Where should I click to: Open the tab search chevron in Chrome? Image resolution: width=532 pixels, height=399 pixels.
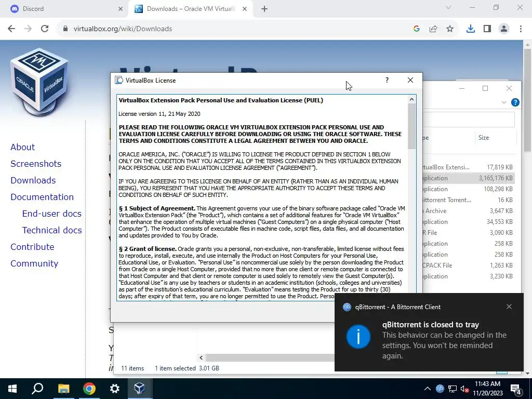pyautogui.click(x=448, y=7)
